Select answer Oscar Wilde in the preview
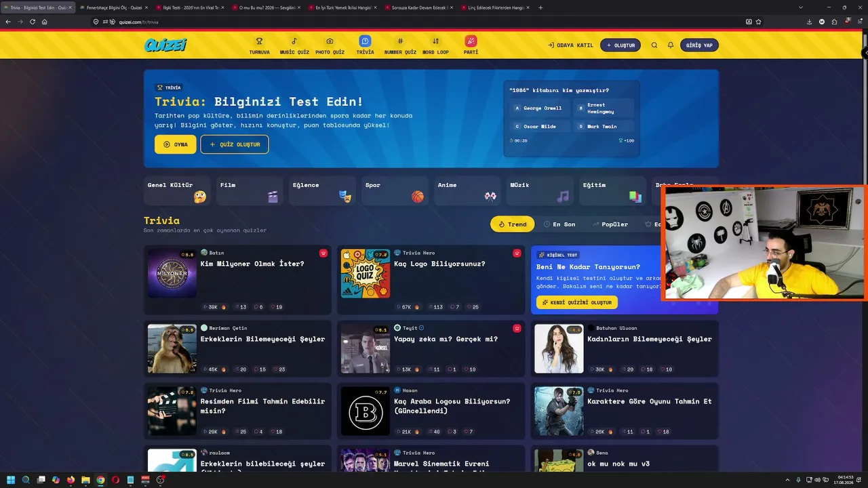Screen dimensions: 868x488 pyautogui.click(x=539, y=126)
